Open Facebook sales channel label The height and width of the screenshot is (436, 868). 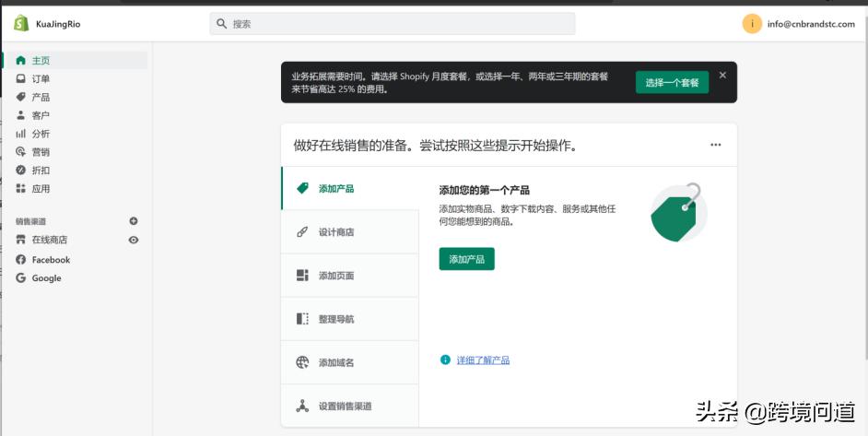pos(51,259)
